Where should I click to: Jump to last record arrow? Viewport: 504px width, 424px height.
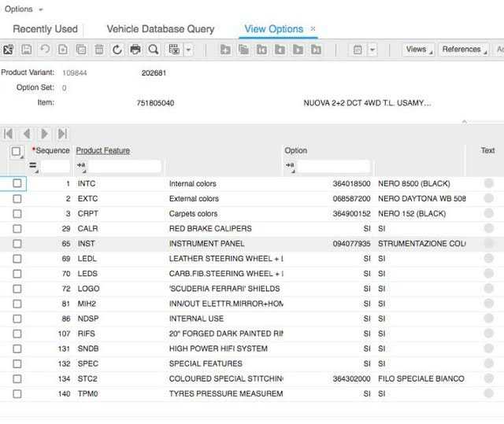pos(62,134)
